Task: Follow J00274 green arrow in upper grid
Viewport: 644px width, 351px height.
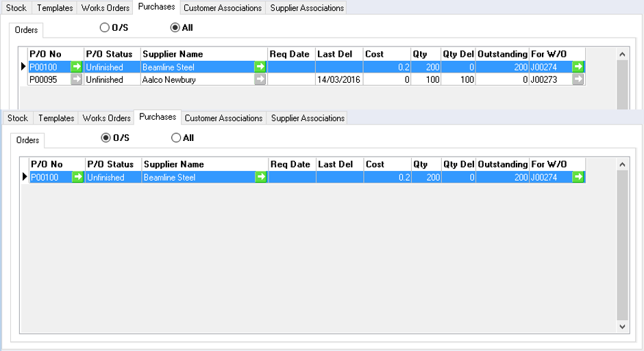Action: 579,67
